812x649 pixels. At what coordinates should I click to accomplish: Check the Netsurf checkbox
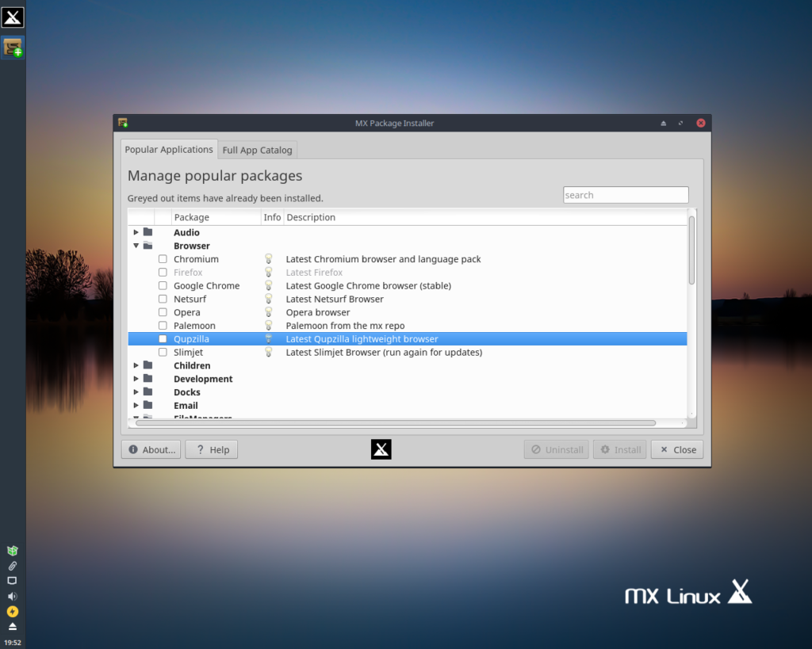pyautogui.click(x=163, y=299)
